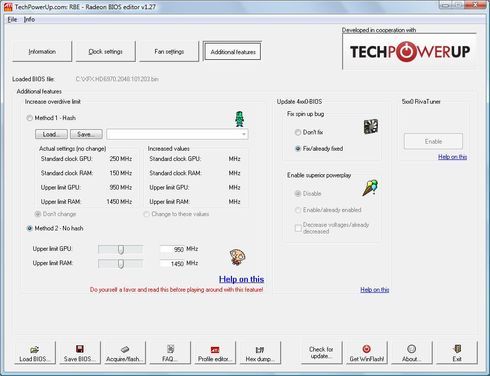Click the Save BIOS floppy button
This screenshot has height=376, width=490.
(x=79, y=353)
